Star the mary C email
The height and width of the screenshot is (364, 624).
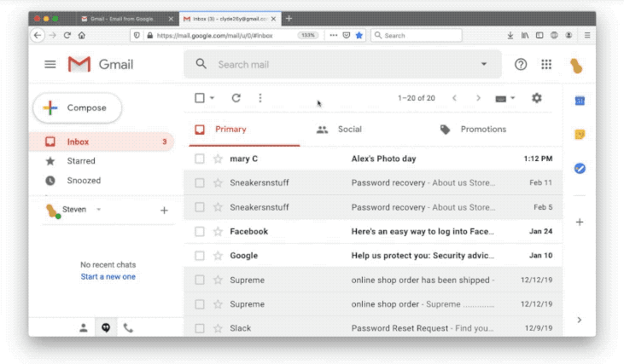[x=218, y=159]
